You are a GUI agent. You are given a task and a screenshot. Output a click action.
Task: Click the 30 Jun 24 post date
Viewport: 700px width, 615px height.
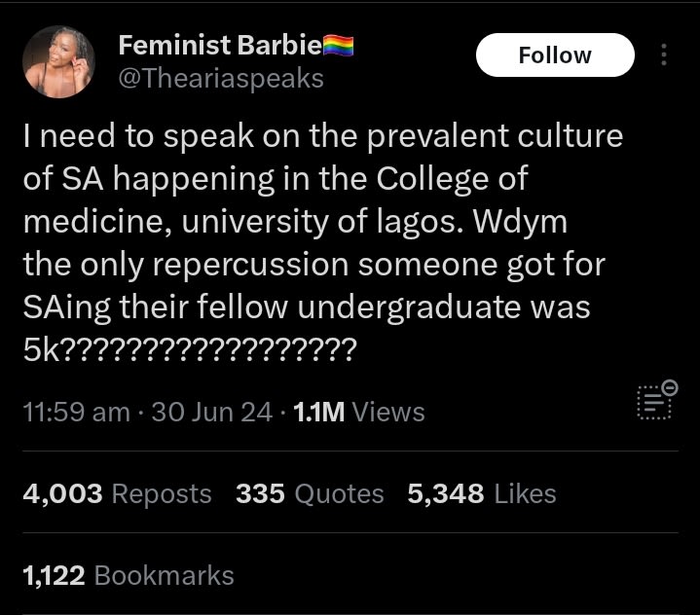pos(211,412)
